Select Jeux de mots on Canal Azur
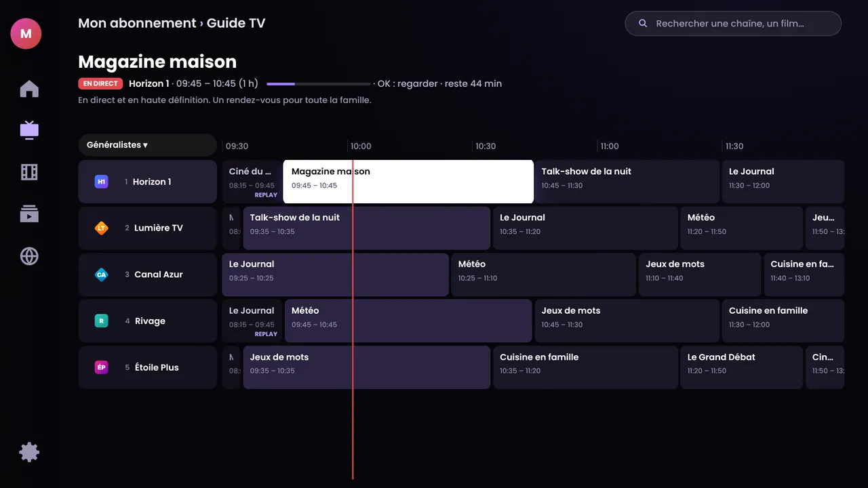The width and height of the screenshot is (868, 488). coord(700,274)
